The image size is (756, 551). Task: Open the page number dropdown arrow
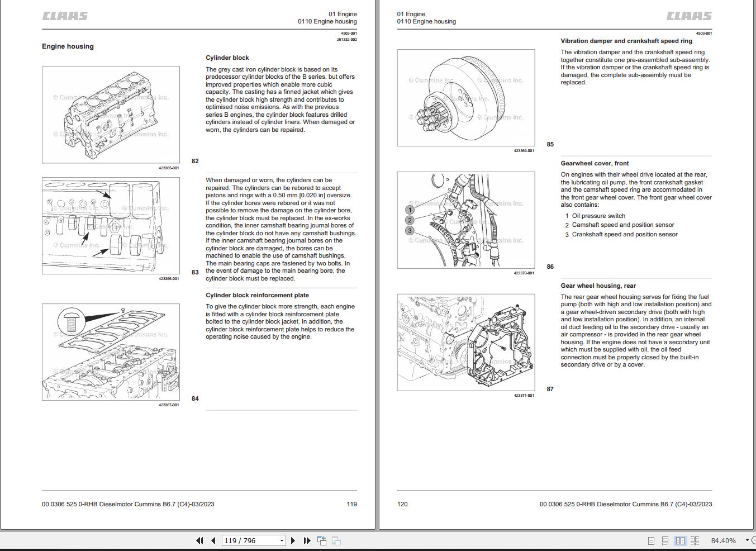pyautogui.click(x=282, y=540)
